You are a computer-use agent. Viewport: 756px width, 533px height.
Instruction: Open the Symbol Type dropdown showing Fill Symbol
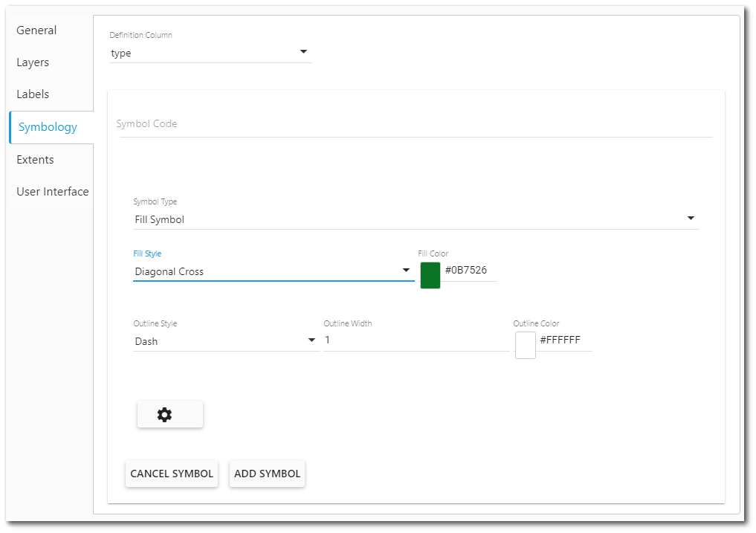pos(416,219)
